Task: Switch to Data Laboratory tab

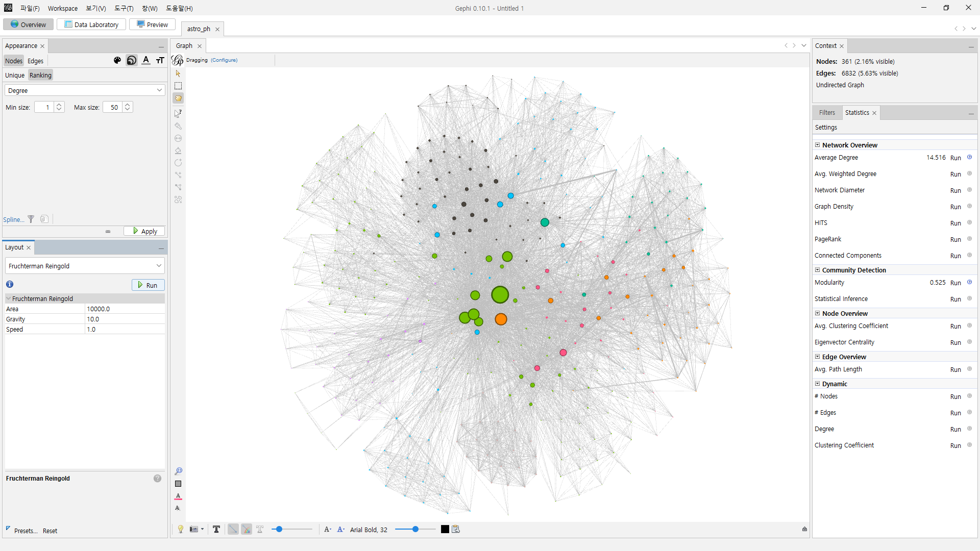Action: (91, 24)
